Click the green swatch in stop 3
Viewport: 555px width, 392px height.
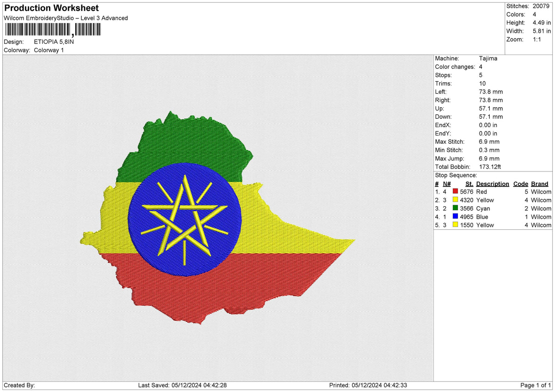[455, 208]
